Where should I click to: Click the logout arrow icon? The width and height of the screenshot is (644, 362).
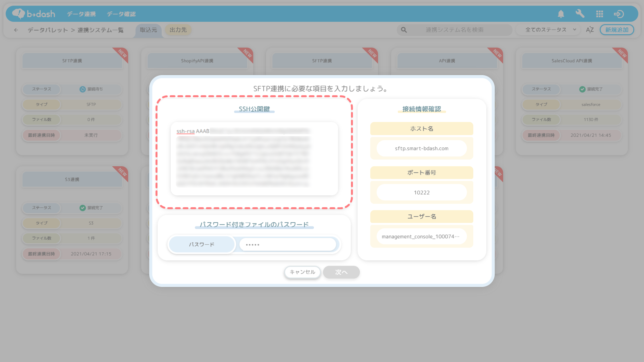619,14
